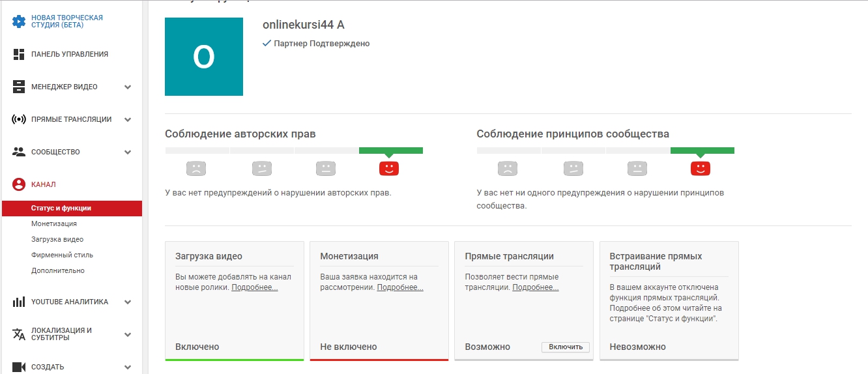Open Подробнее link in Загрузка видео card

pyautogui.click(x=255, y=287)
